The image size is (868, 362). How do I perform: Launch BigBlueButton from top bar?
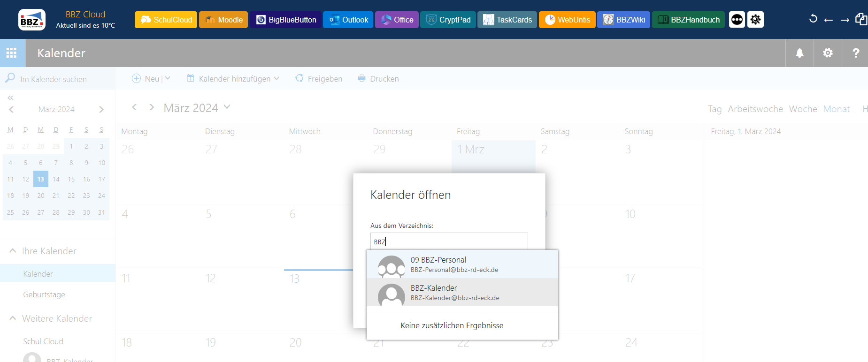(285, 20)
